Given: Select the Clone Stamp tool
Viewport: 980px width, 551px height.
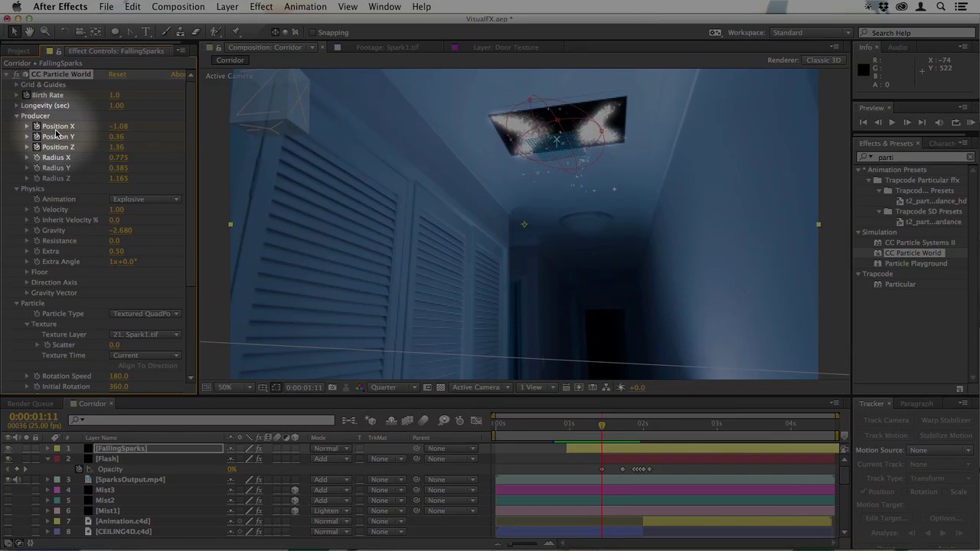Looking at the screenshot, I should (181, 32).
